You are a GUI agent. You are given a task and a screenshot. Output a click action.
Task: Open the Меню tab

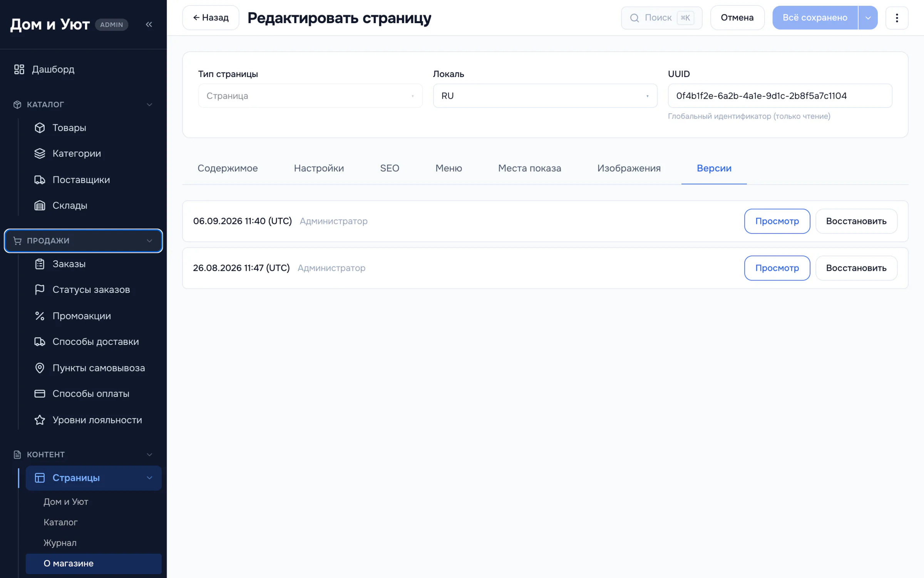click(449, 168)
